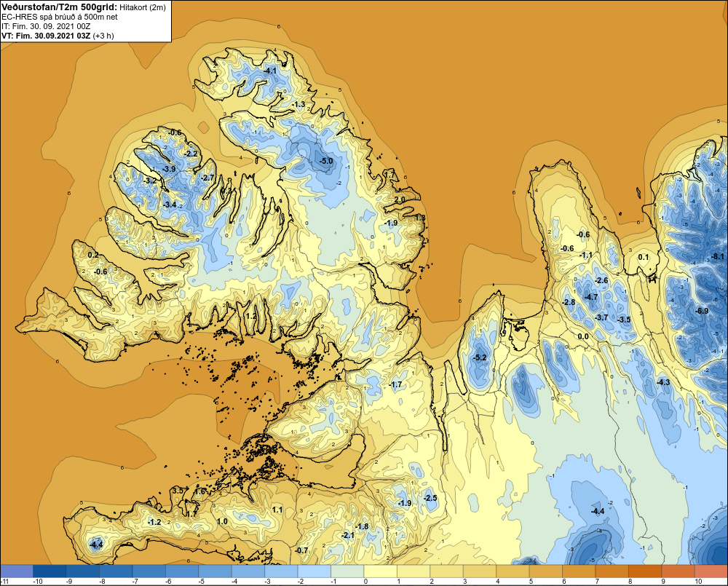Viewport: 728px width, 586px height.
Task: Click the -0.7 temperature label
Action: tap(302, 550)
